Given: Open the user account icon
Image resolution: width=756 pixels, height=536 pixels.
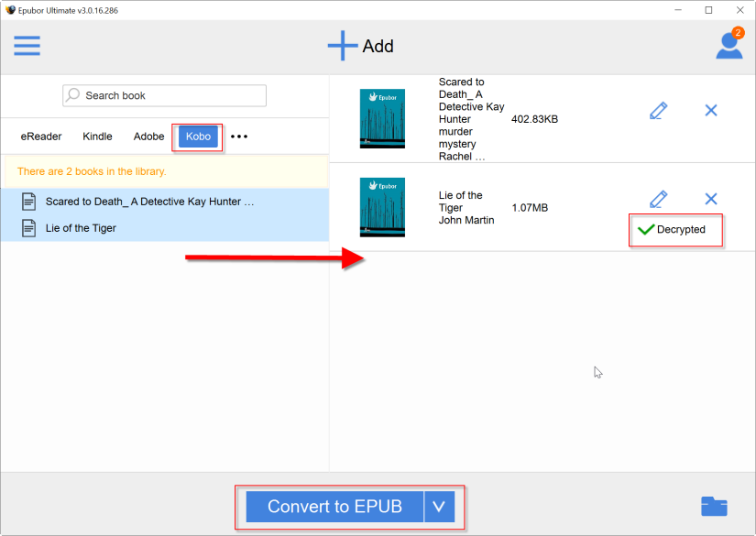Looking at the screenshot, I should [x=729, y=45].
